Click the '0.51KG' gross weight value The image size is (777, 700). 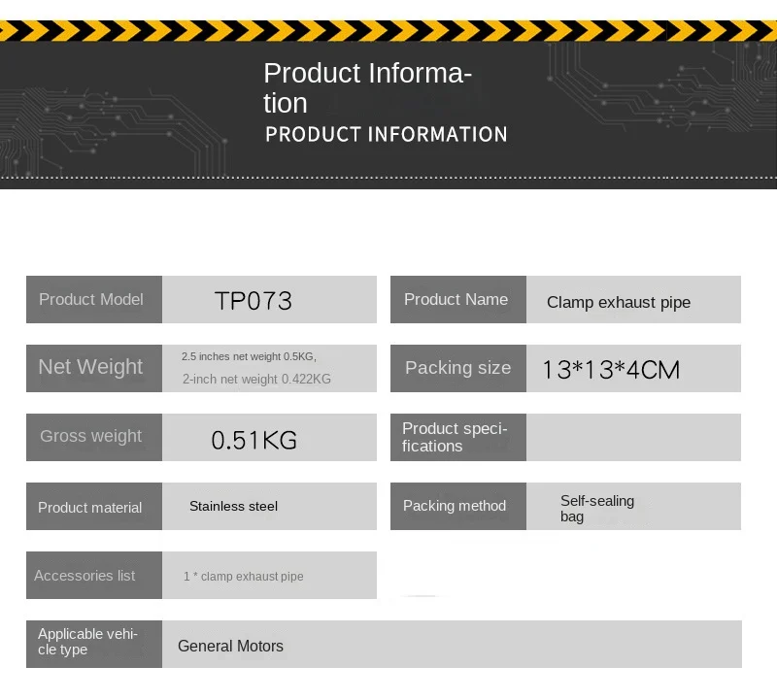point(253,440)
